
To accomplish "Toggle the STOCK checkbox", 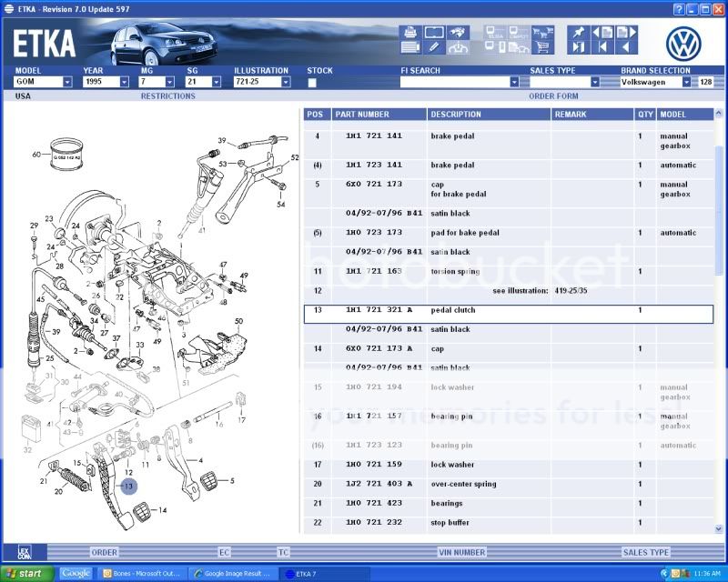I will coord(312,83).
